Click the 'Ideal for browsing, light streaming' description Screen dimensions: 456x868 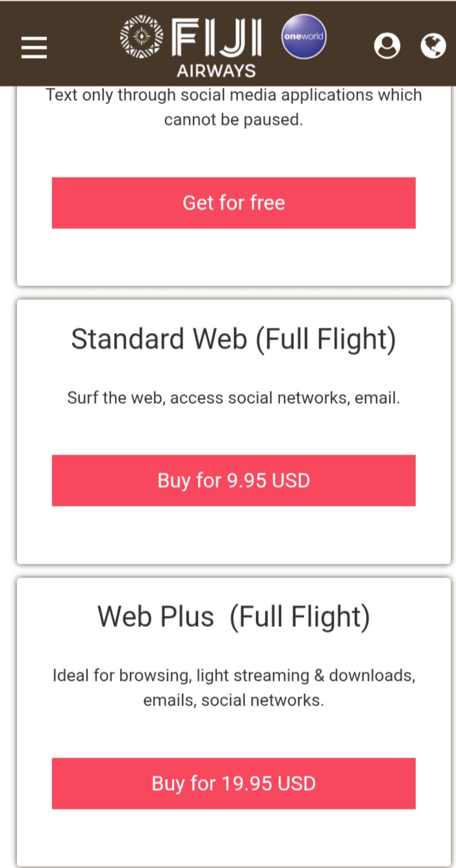pos(234,688)
